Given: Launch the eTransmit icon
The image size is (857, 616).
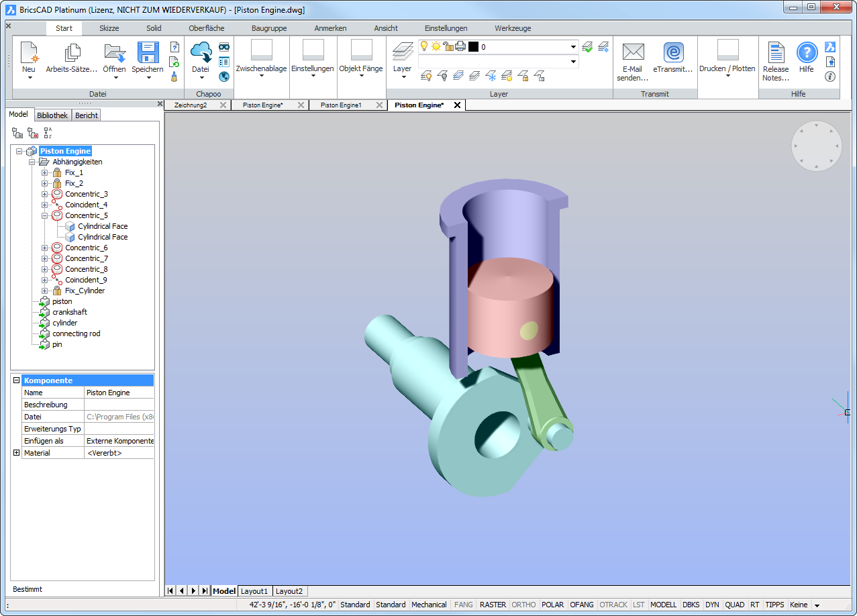Looking at the screenshot, I should [672, 52].
